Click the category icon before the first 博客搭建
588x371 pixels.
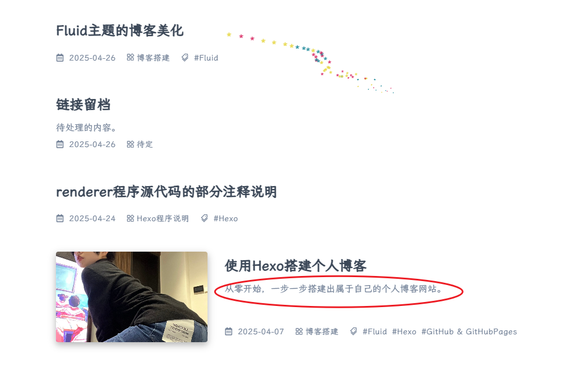click(x=130, y=57)
